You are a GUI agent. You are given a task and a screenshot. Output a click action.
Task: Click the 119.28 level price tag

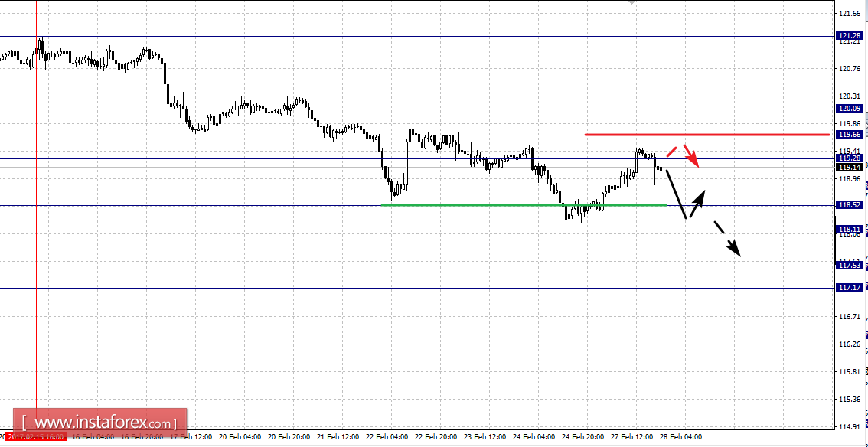[x=849, y=158]
